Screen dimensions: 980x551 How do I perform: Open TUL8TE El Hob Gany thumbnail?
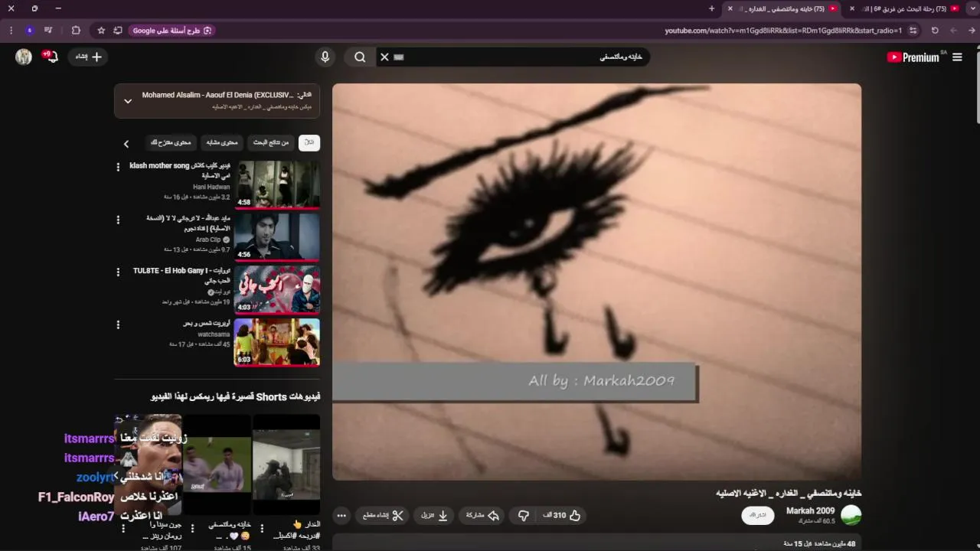(277, 289)
